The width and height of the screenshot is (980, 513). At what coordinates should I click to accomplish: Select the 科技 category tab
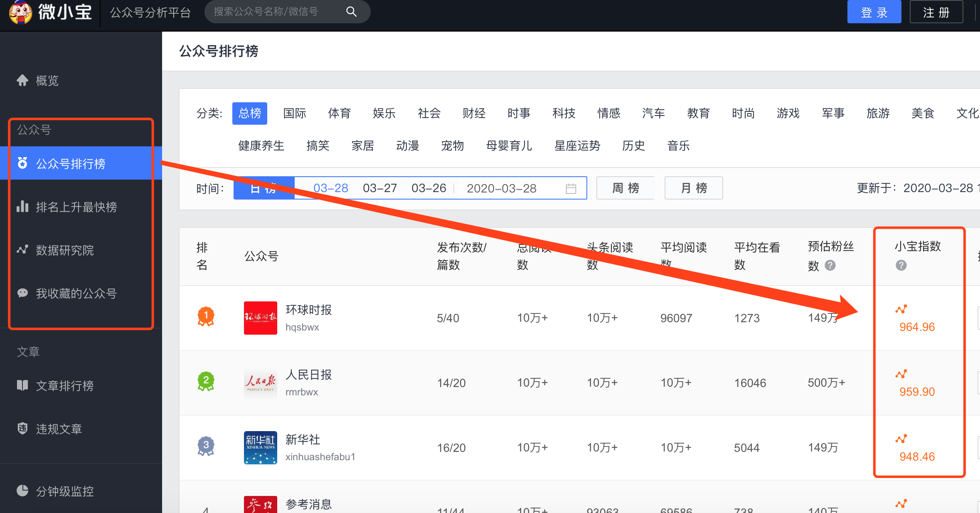tap(564, 113)
